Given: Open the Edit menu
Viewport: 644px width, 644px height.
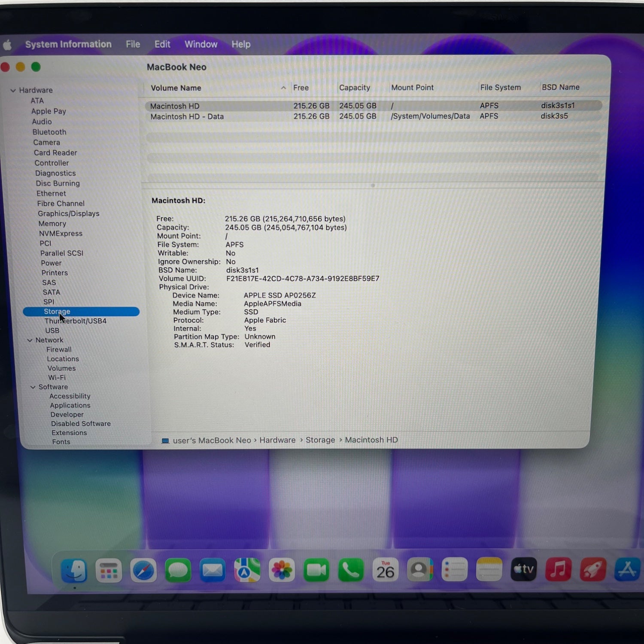Looking at the screenshot, I should (162, 44).
